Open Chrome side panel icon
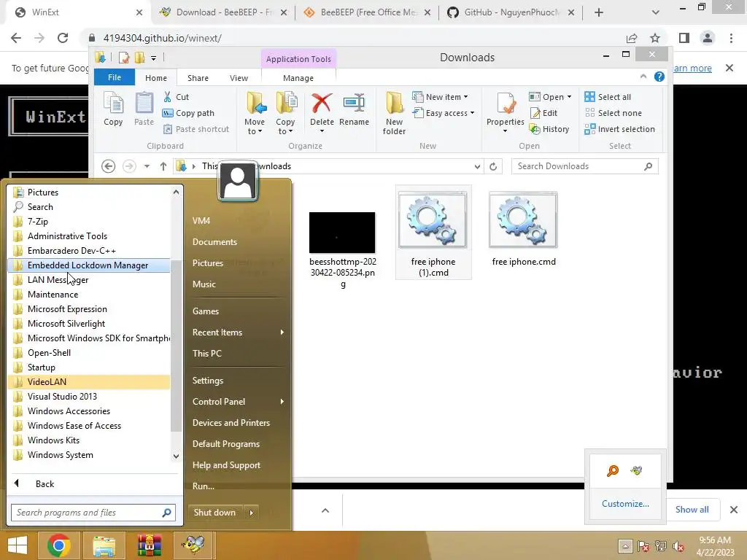Viewport: 747px width, 560px height. click(684, 38)
